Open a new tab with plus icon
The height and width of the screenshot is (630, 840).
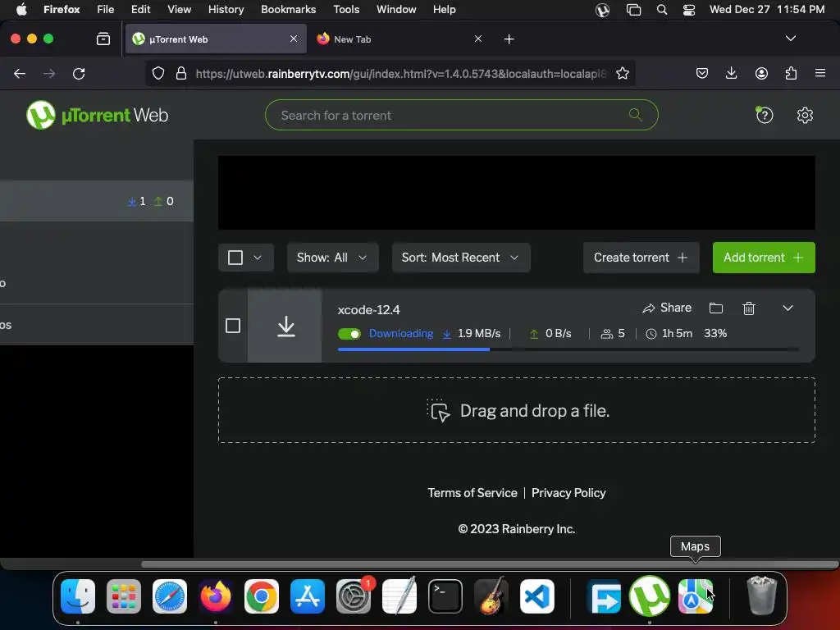pyautogui.click(x=509, y=39)
